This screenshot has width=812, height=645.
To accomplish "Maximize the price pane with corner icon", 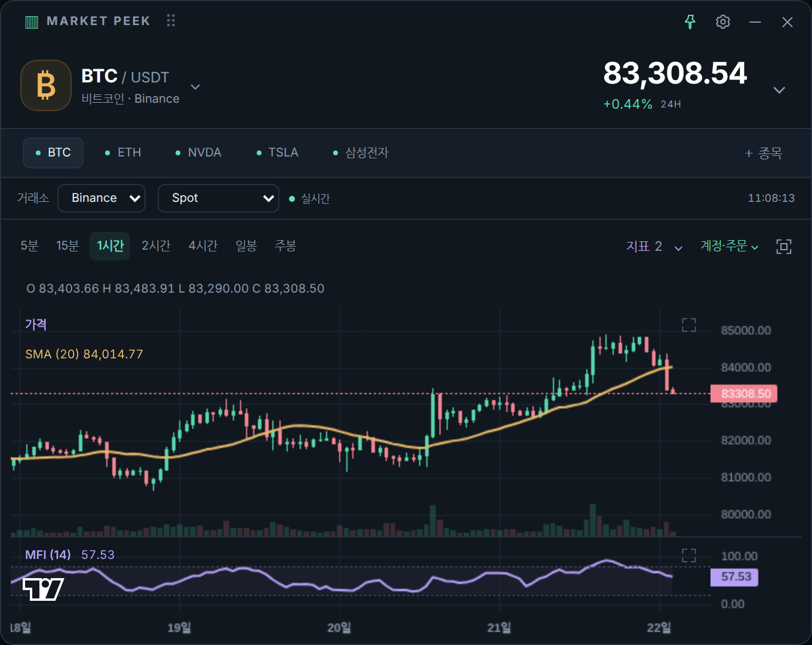I will click(689, 325).
